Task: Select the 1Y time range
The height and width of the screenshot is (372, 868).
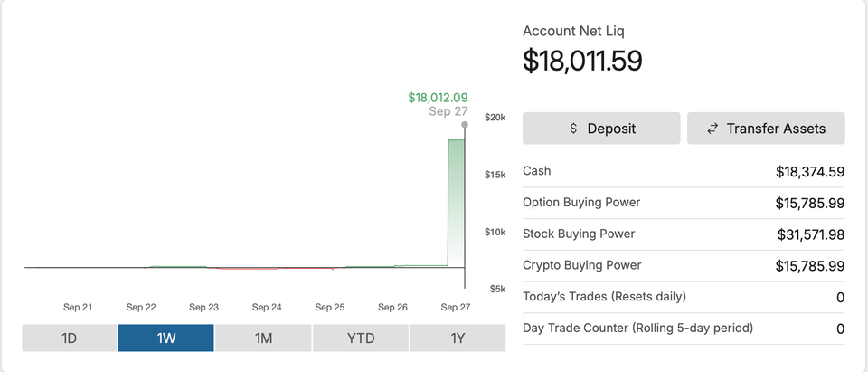Action: (x=457, y=339)
